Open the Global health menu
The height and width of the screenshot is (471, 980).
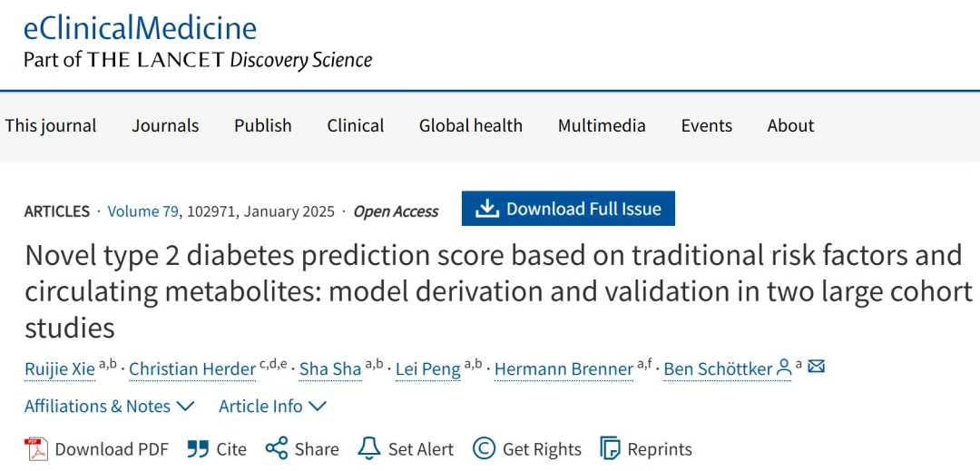(471, 125)
